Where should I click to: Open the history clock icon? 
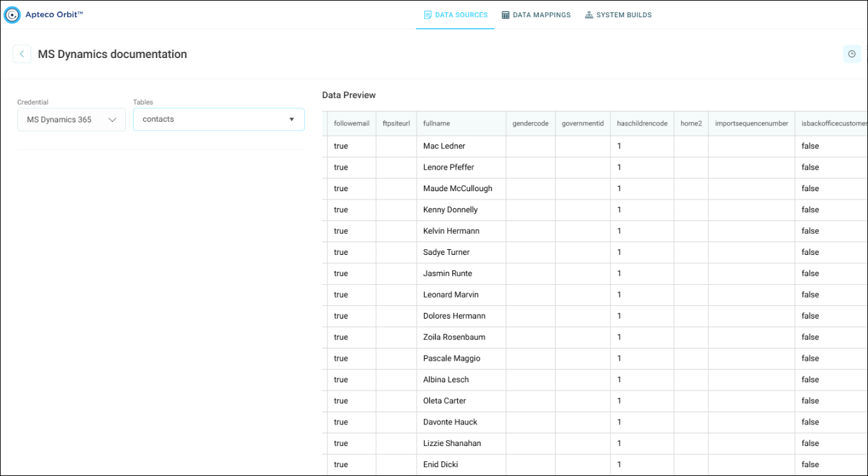click(x=851, y=54)
